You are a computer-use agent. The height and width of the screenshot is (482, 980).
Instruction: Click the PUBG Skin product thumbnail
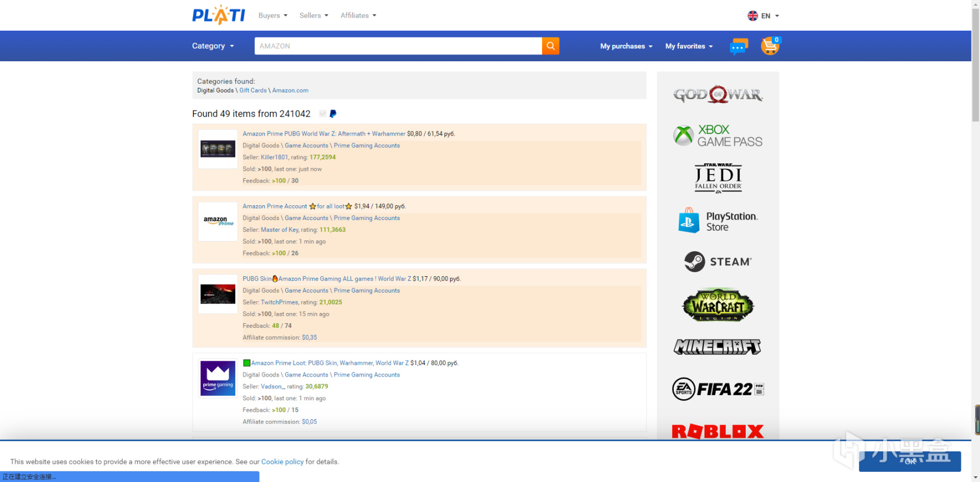[218, 294]
